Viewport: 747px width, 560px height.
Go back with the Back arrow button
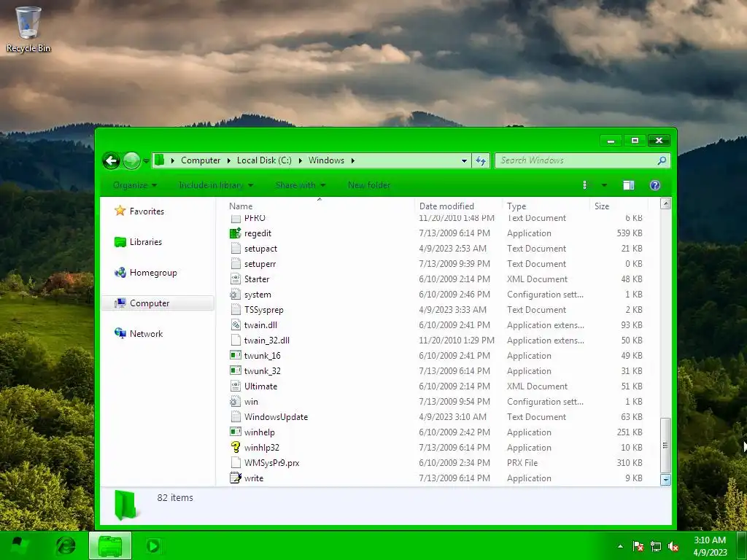112,161
